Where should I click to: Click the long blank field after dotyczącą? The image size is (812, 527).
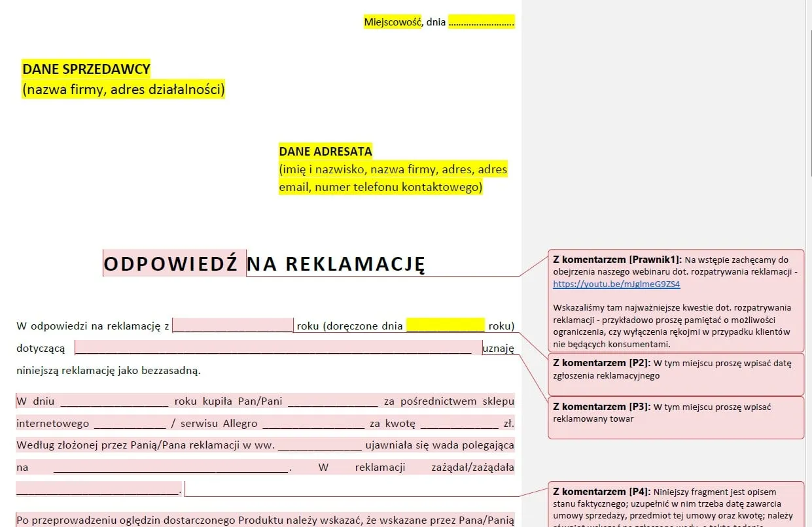pyautogui.click(x=275, y=348)
